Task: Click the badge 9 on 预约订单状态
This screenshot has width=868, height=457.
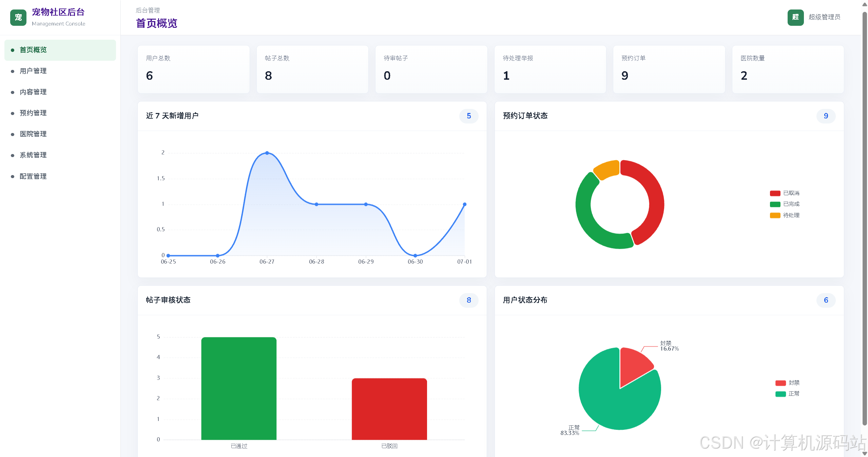Action: pos(826,116)
